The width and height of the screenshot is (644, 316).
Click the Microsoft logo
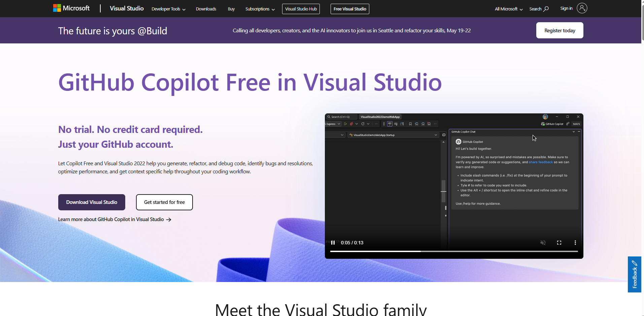[x=71, y=8]
